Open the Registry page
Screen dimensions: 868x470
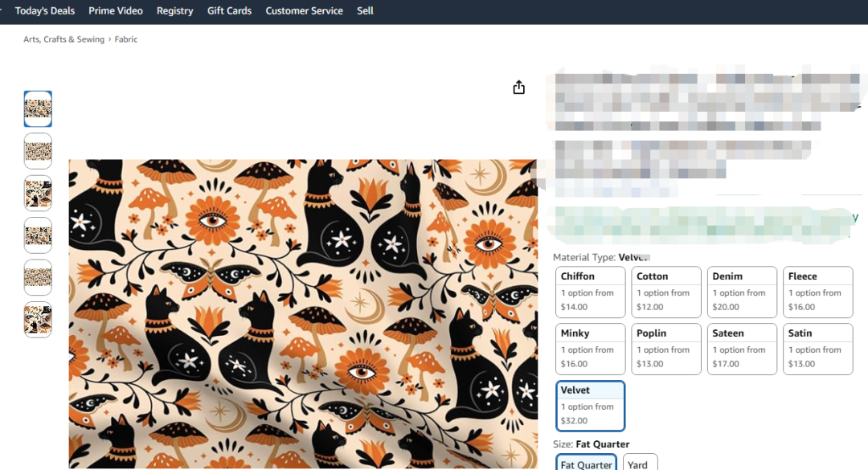175,10
